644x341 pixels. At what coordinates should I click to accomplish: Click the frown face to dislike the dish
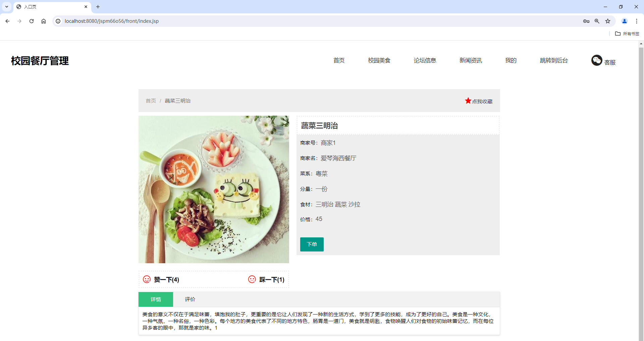tap(252, 279)
